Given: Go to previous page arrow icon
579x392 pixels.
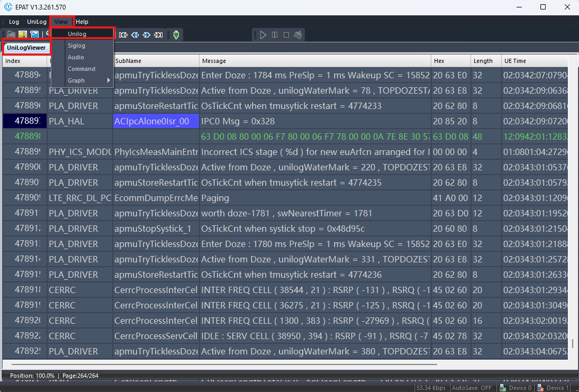Looking at the screenshot, I should pyautogui.click(x=135, y=35).
